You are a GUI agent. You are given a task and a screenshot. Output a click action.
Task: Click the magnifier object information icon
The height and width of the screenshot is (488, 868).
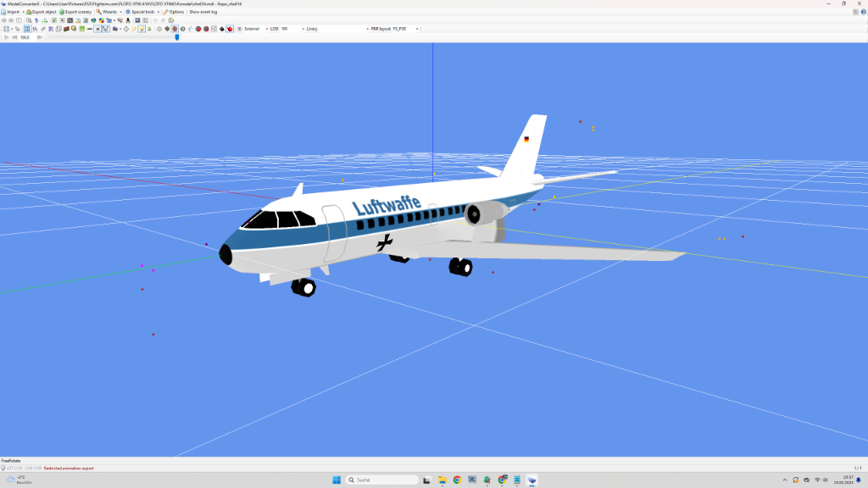click(29, 20)
